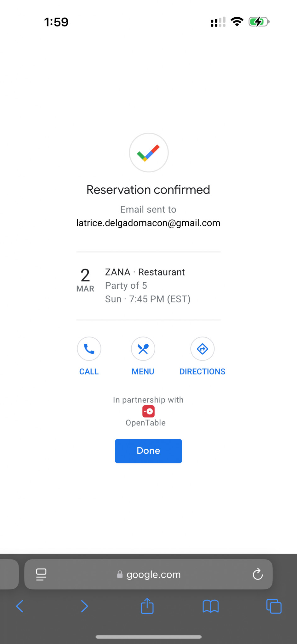Tap the Google checkmark confirmation icon

tap(149, 153)
